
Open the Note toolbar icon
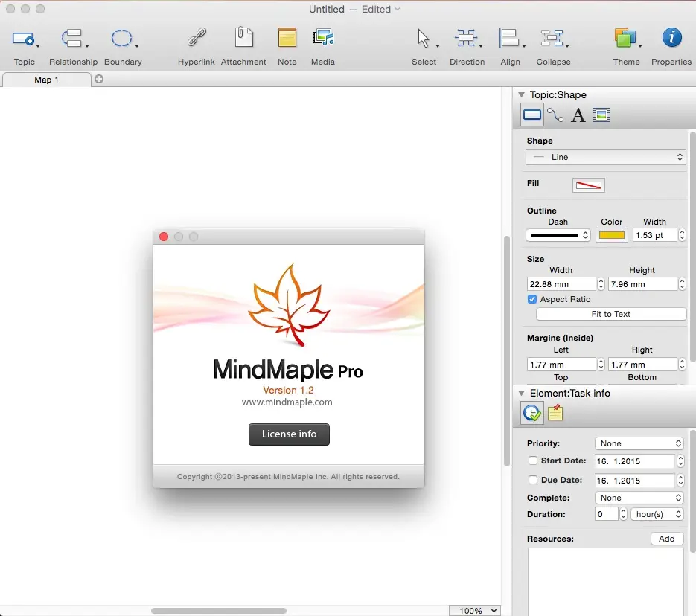pyautogui.click(x=287, y=37)
